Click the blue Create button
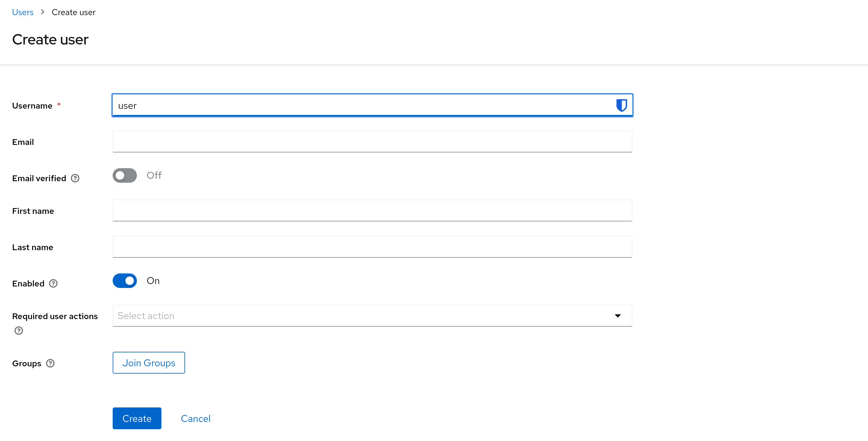This screenshot has height=441, width=868. (137, 418)
